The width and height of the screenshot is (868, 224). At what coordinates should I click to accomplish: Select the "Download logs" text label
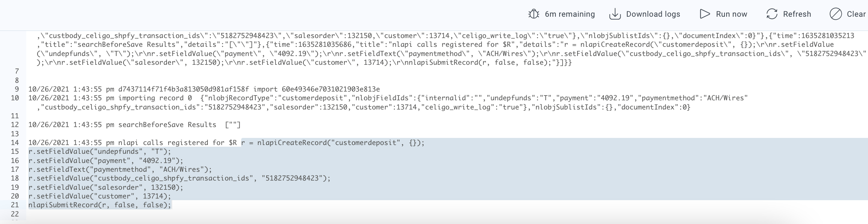pos(653,14)
